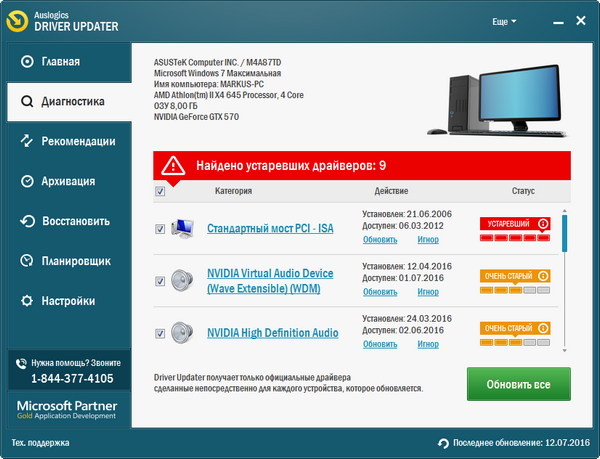Viewport: 600px width, 459px height.
Task: Go to the Архивация tab
Action: coord(69,181)
